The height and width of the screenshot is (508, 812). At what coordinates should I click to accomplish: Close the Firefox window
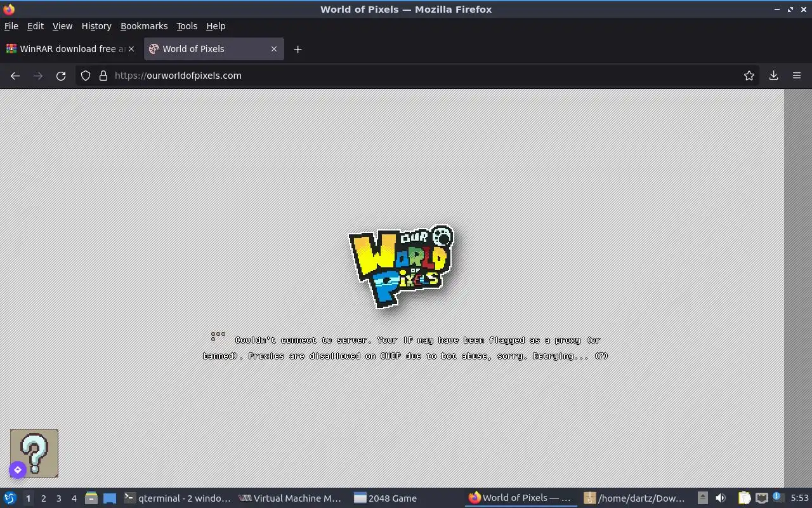pyautogui.click(x=803, y=10)
